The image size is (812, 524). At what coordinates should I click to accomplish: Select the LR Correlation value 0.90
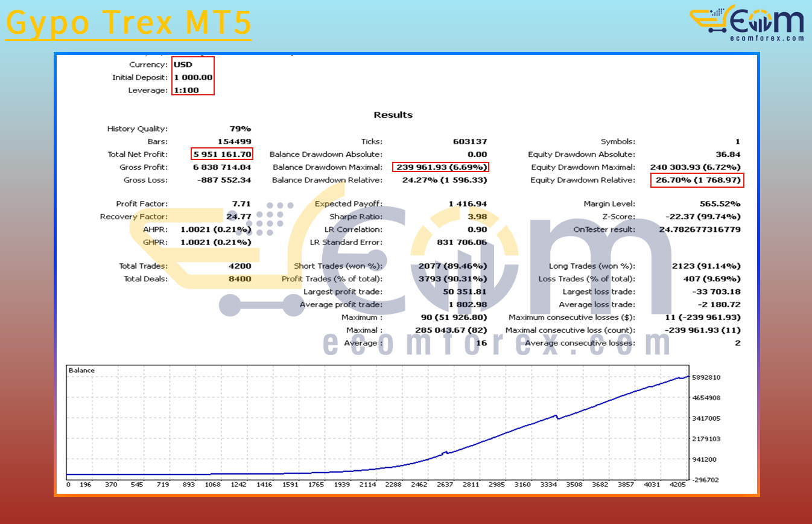478,229
